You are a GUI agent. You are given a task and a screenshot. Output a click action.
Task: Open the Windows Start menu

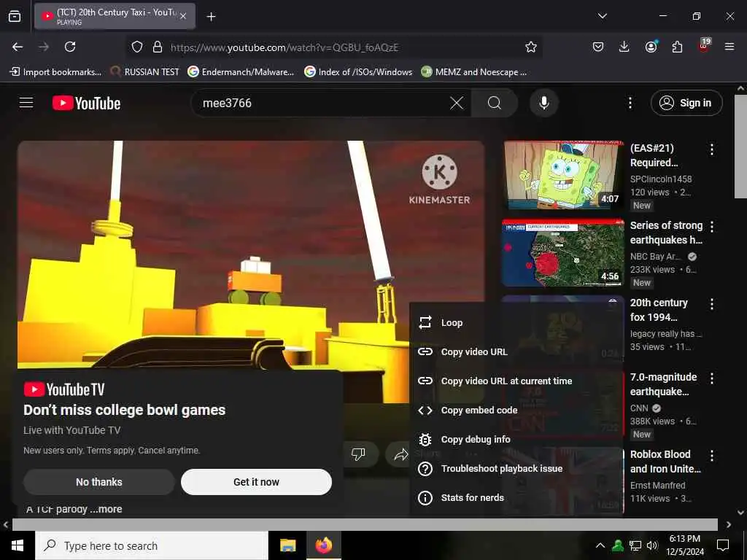18,545
